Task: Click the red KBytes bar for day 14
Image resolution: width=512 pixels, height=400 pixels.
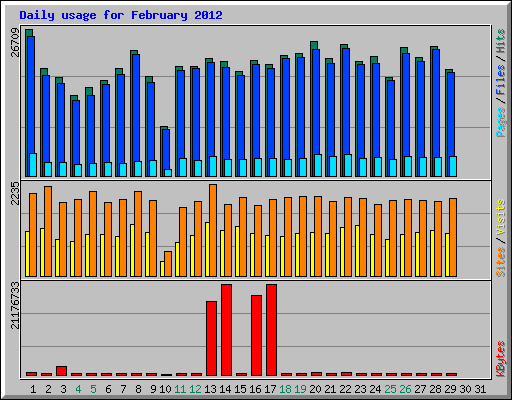Action: click(x=226, y=330)
